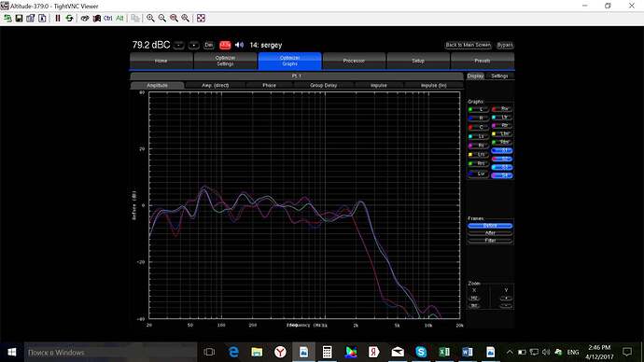This screenshot has width=644, height=362.
Task: Toggle the Lw channel graph
Action: pos(478,174)
